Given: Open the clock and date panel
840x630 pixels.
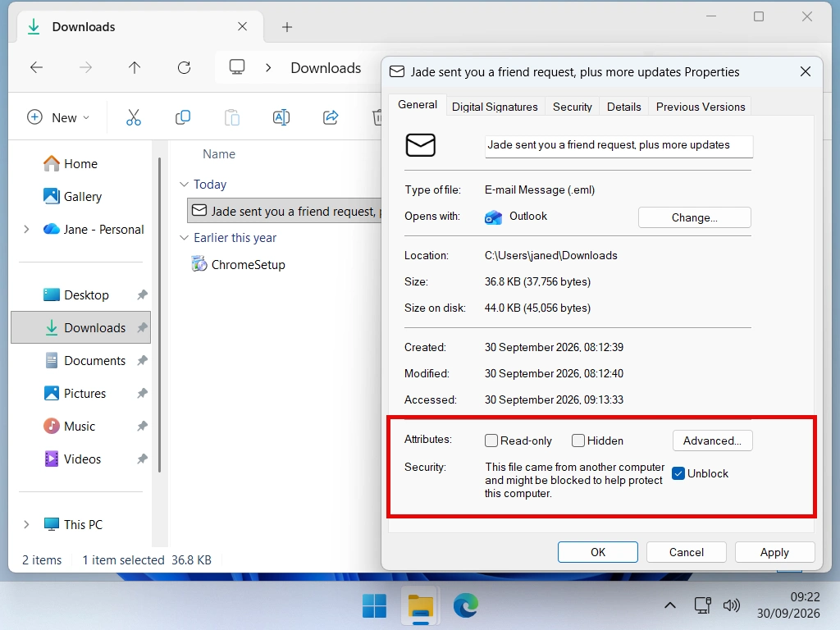Looking at the screenshot, I should [788, 605].
